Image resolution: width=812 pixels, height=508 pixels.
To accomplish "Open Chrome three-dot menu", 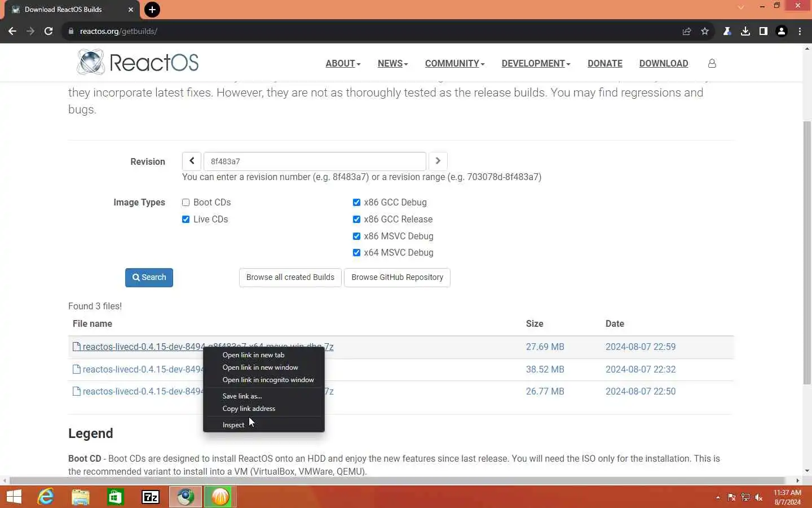I will point(800,31).
